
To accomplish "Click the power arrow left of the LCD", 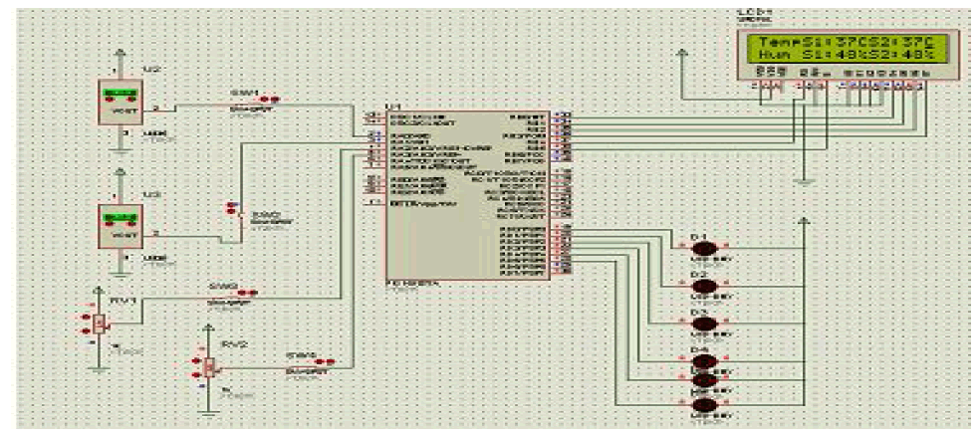I will 681,60.
